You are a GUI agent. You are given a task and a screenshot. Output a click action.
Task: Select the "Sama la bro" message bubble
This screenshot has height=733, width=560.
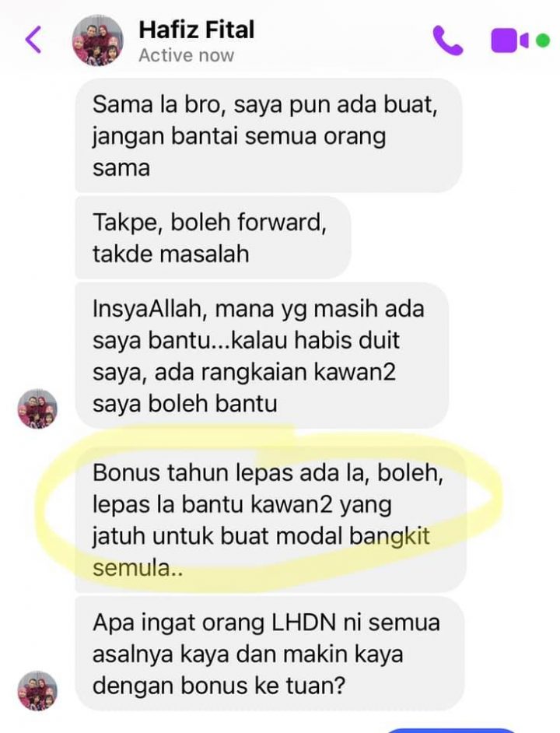268,135
